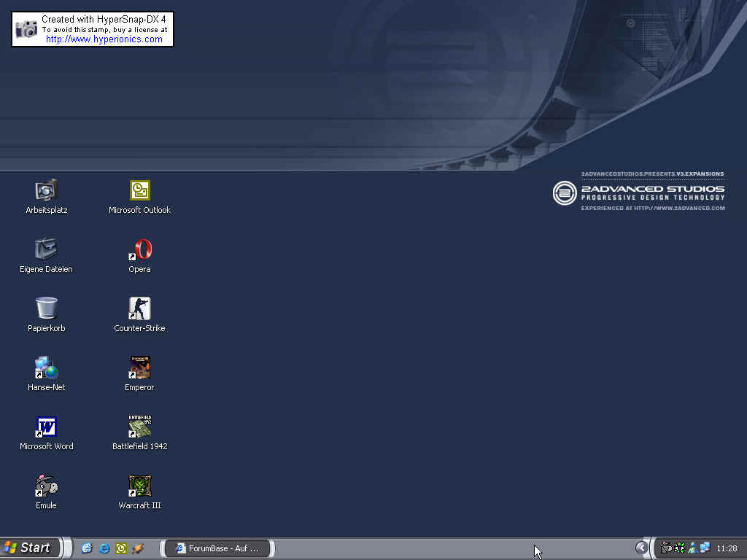This screenshot has height=560, width=747.
Task: Expand hidden system tray icons arrow
Action: tap(642, 548)
